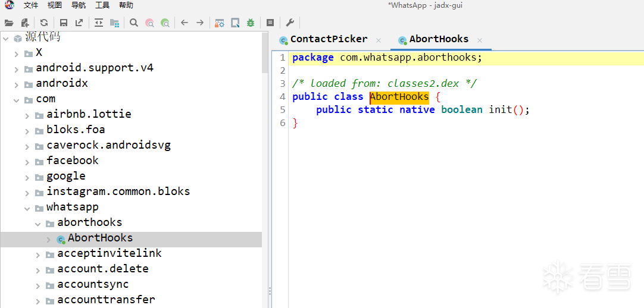Collapse the 源代码 root node
This screenshot has height=308, width=644.
[x=6, y=39]
